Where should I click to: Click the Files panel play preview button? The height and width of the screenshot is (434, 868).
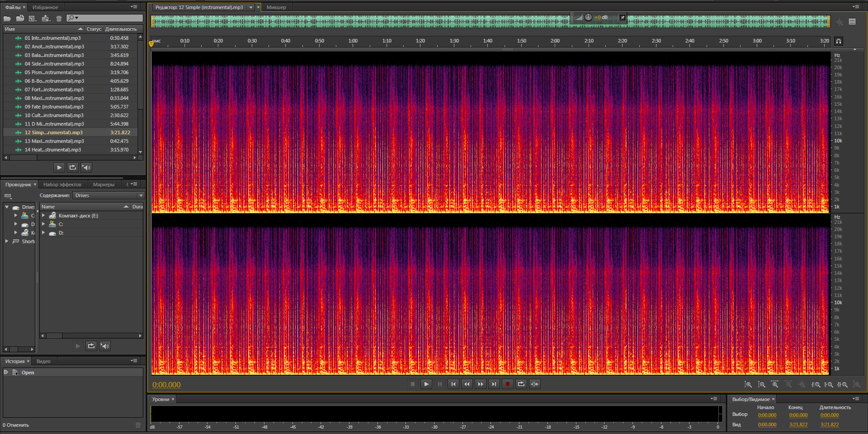coord(59,167)
